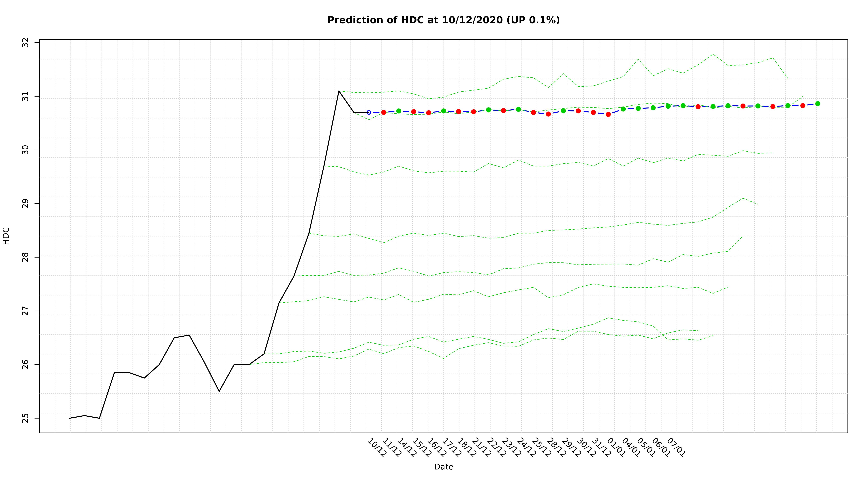Click the 'HDC' y-axis label
Viewport: 868px width, 482px height.
(6, 236)
